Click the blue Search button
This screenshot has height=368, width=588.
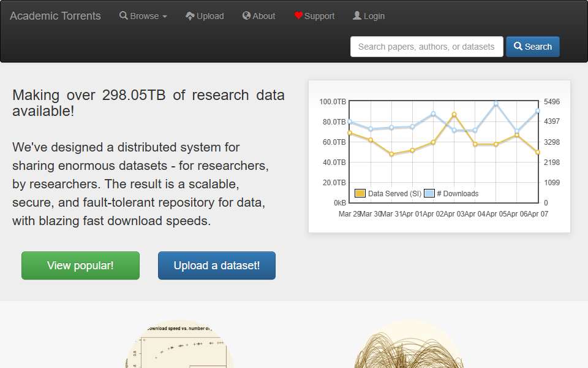[x=533, y=47]
